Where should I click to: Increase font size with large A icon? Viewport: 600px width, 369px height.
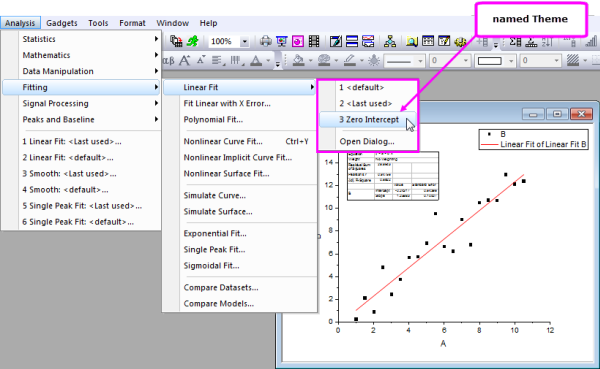(185, 60)
